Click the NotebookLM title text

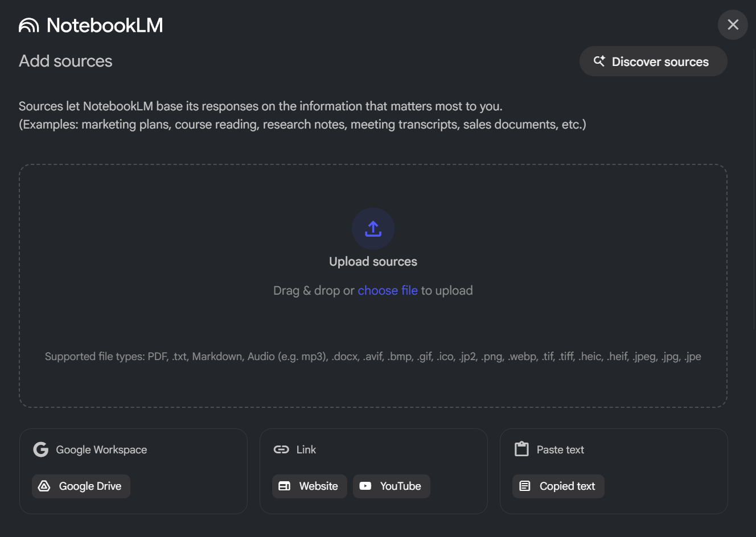[105, 25]
